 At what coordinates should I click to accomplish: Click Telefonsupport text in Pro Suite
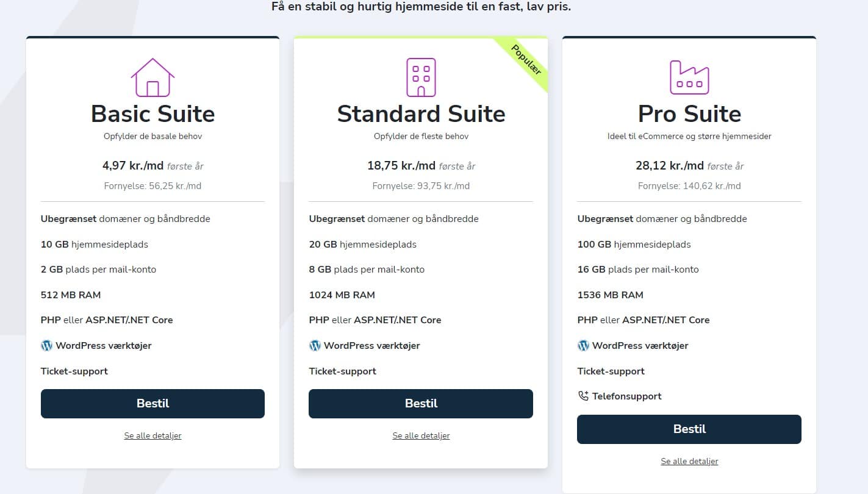click(x=626, y=396)
